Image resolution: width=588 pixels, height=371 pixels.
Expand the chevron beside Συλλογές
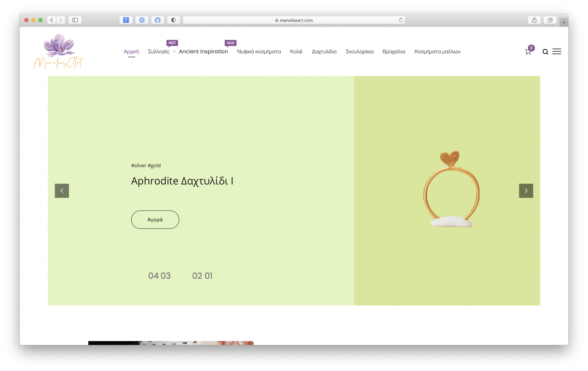[x=174, y=52]
